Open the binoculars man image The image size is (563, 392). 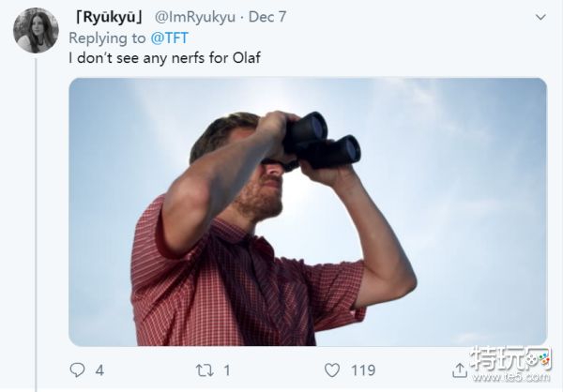tap(308, 211)
